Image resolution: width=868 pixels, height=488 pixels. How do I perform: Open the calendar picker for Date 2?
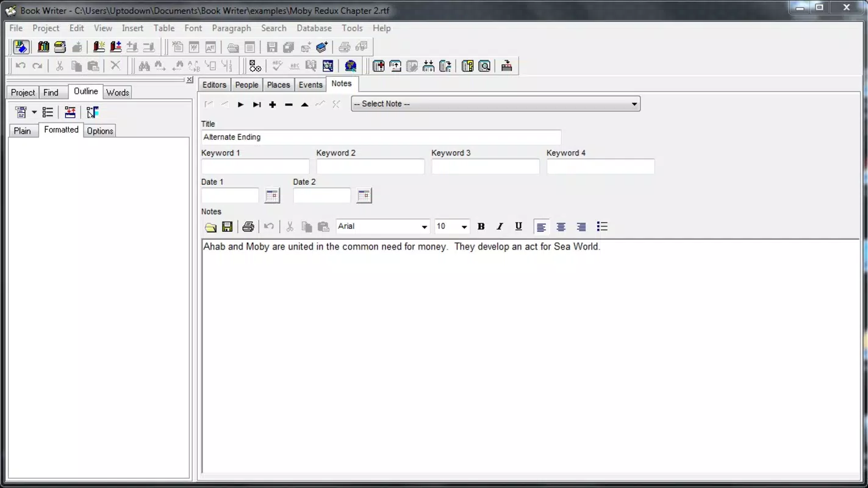click(x=364, y=196)
